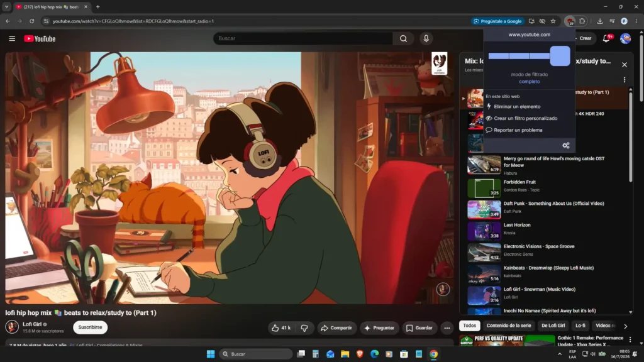Click the Lofi Records watermark on the video
644x362 pixels.
(x=439, y=63)
